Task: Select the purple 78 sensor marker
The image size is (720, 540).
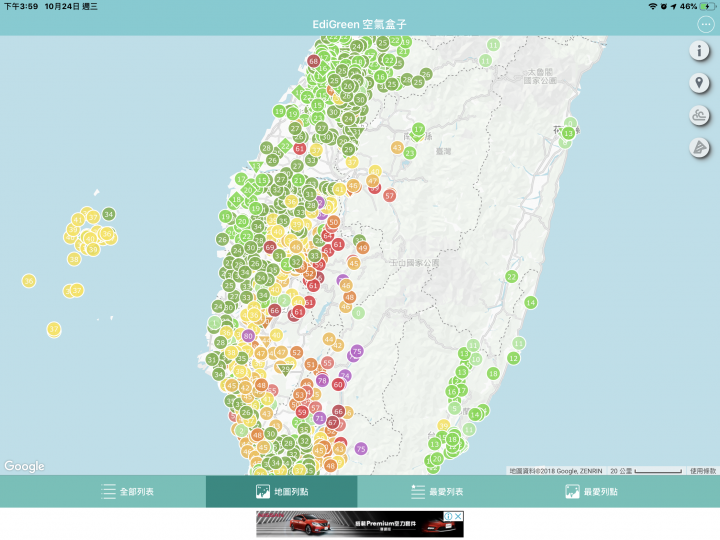Action: 322,380
